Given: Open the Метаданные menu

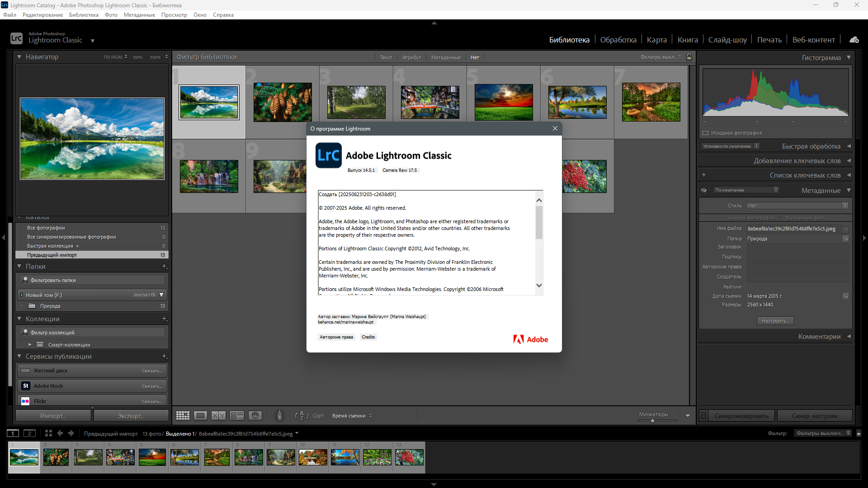Looking at the screenshot, I should pyautogui.click(x=139, y=15).
